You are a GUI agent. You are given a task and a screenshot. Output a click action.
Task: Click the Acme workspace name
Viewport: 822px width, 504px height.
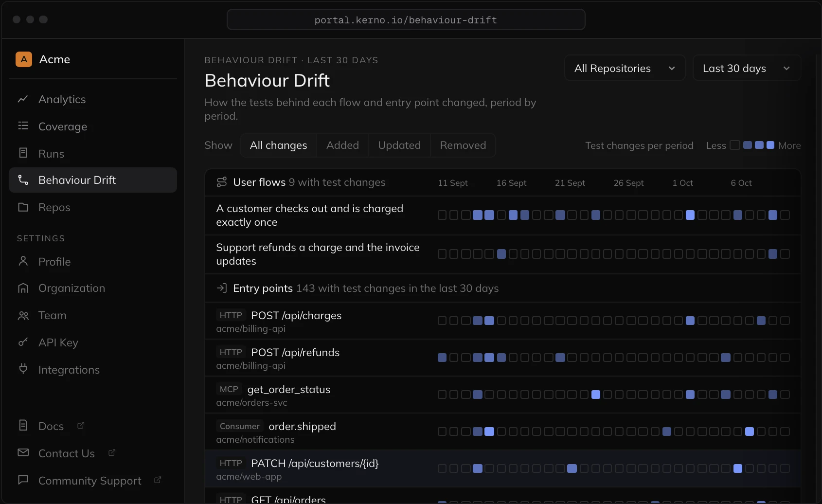[x=54, y=59]
